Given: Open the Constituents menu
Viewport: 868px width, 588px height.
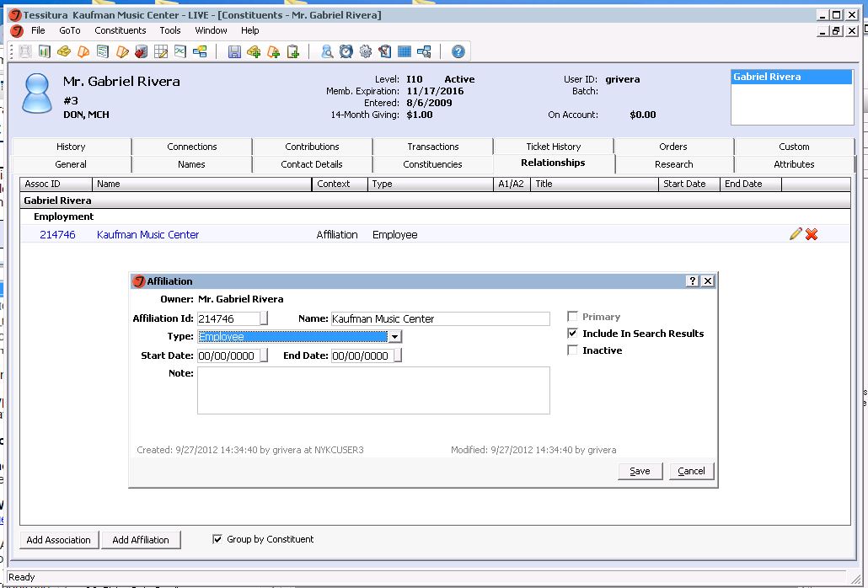Looking at the screenshot, I should click(x=121, y=30).
